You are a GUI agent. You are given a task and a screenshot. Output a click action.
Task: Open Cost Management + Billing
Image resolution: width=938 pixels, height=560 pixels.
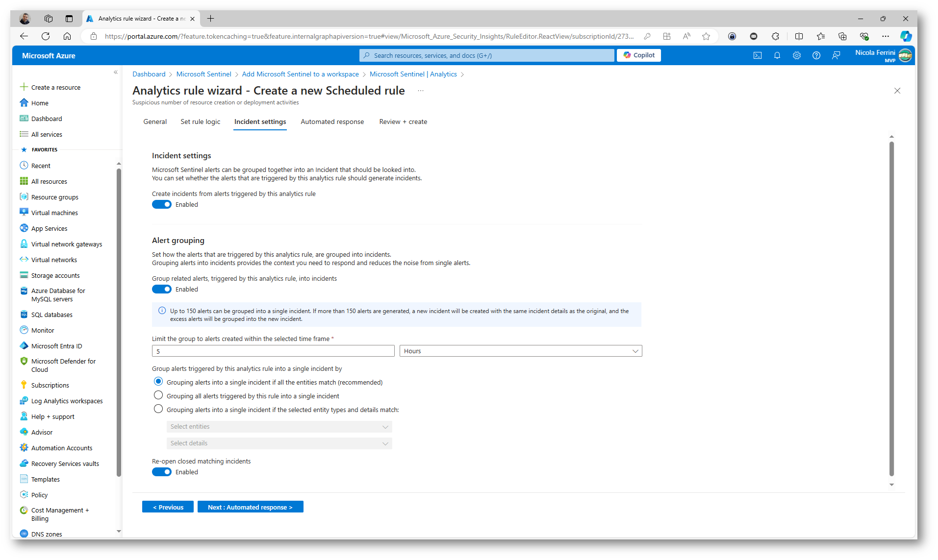(x=60, y=514)
